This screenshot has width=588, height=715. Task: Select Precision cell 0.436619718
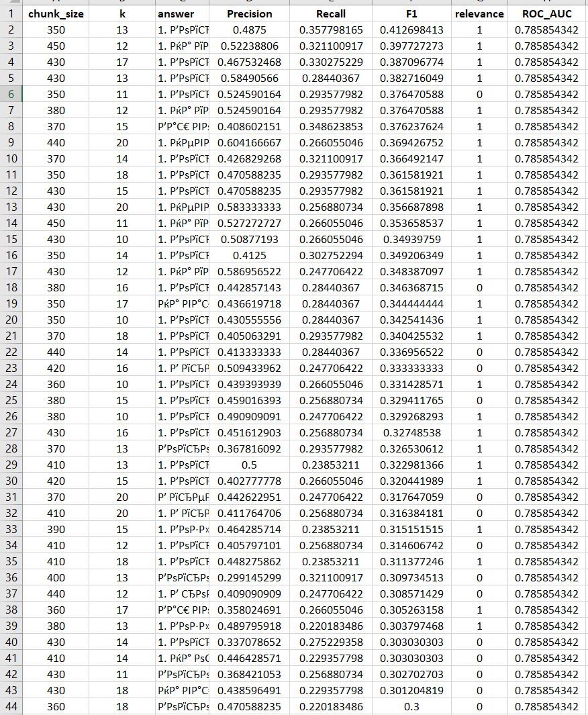249,303
